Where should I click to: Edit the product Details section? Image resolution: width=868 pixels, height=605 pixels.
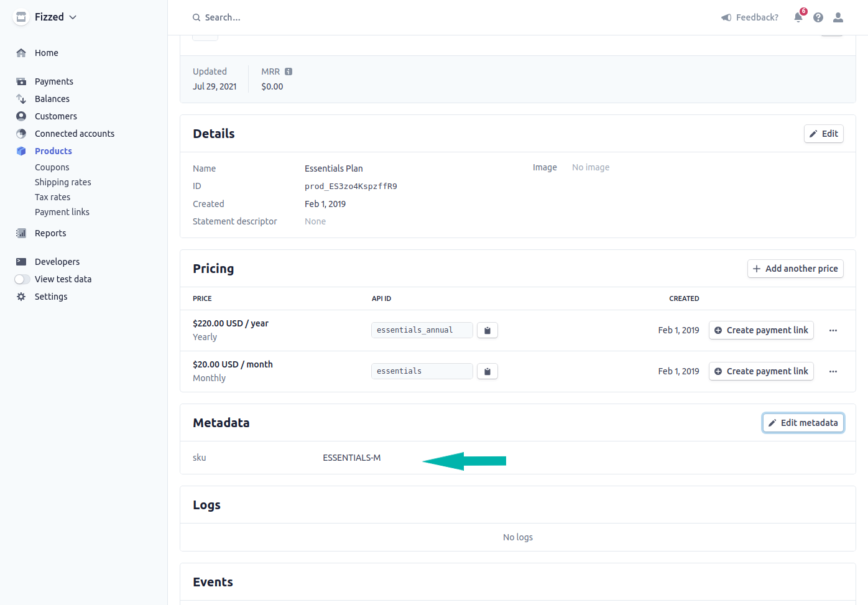(x=823, y=134)
